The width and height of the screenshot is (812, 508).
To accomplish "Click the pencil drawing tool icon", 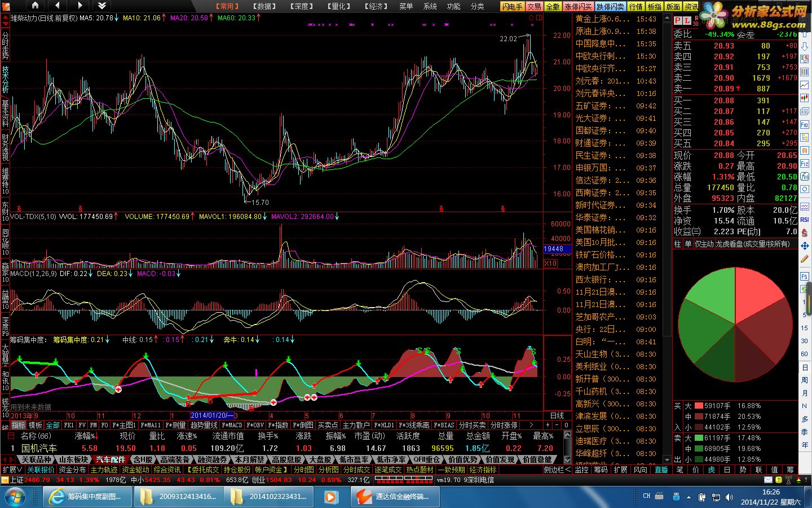I will tap(805, 259).
